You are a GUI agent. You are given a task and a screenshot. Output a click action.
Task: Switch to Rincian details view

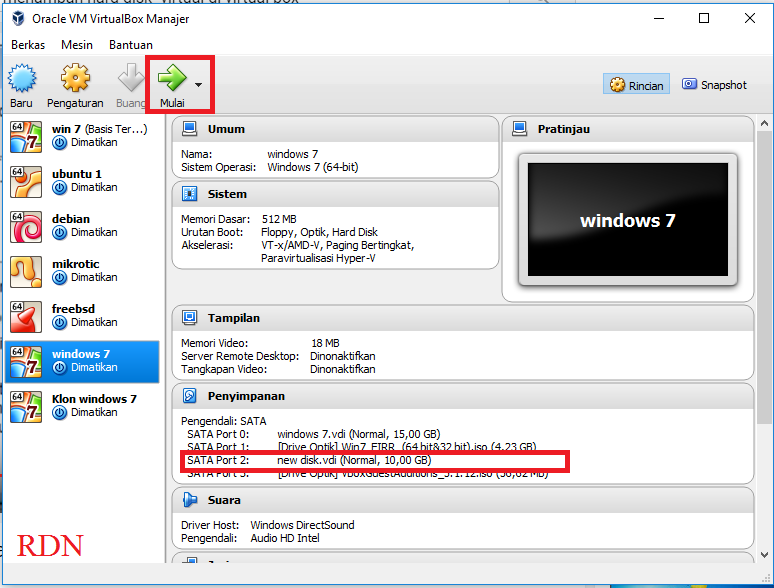636,85
